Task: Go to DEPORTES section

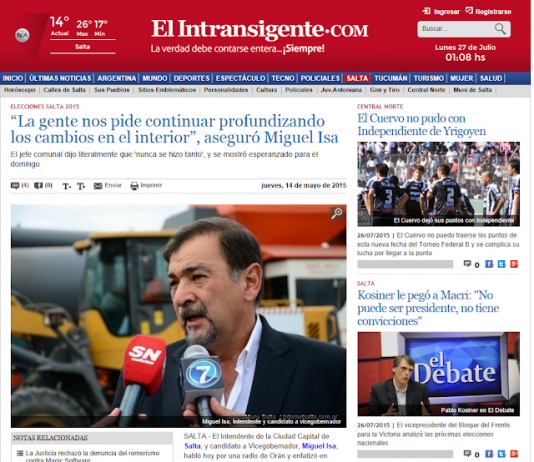Action: [x=191, y=78]
